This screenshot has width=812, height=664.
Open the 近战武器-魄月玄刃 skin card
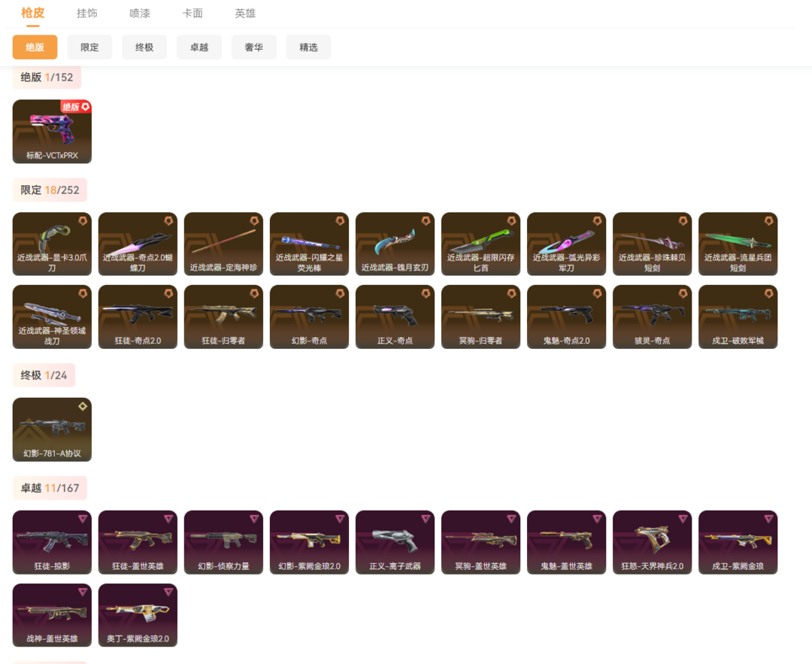(395, 244)
